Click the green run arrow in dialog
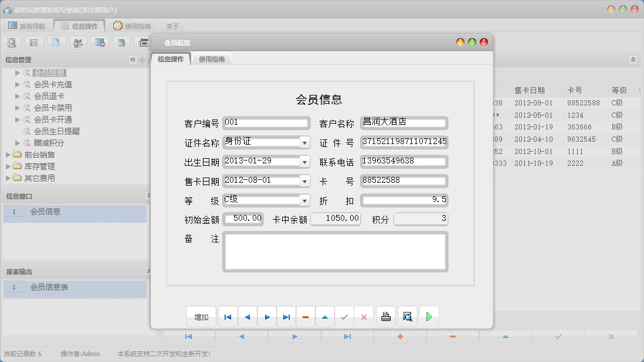The height and width of the screenshot is (362, 644). point(429,316)
